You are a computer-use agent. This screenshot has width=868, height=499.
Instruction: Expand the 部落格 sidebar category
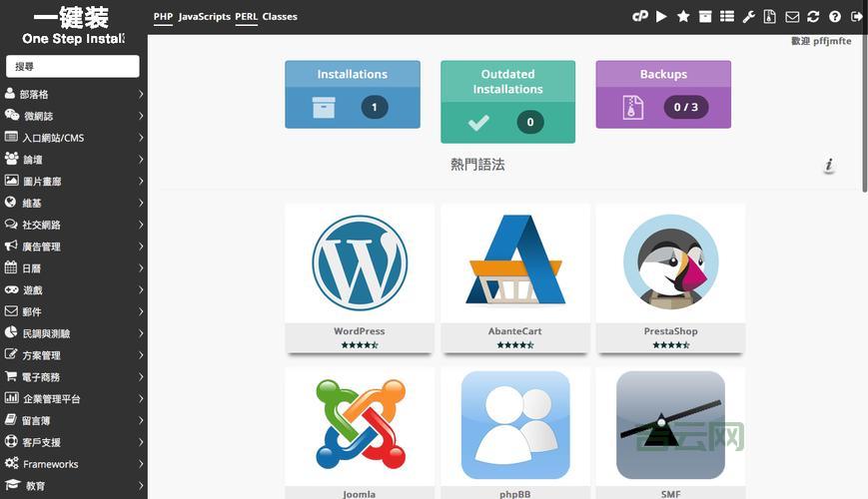[x=73, y=94]
